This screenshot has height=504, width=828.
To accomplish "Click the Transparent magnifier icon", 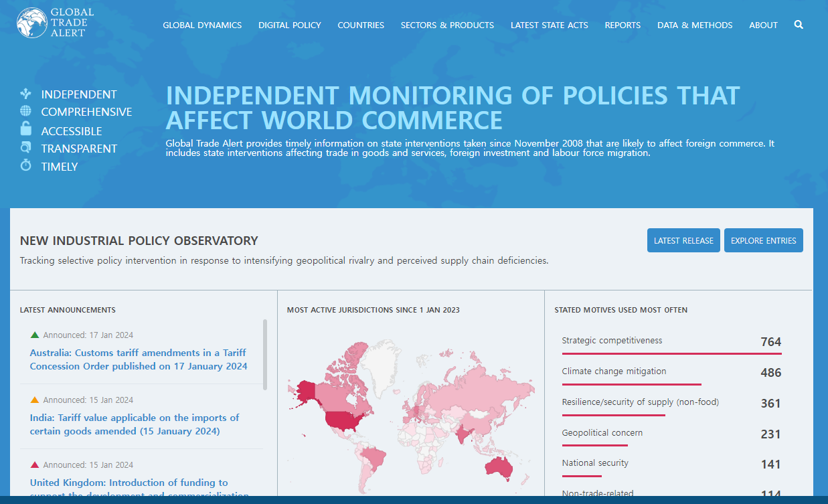I will (26, 148).
